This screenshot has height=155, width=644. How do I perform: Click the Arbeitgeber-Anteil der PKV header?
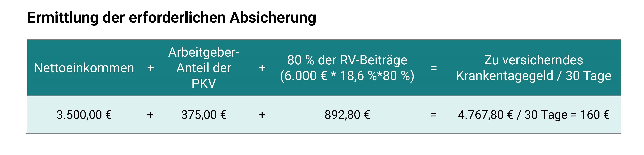click(x=204, y=68)
